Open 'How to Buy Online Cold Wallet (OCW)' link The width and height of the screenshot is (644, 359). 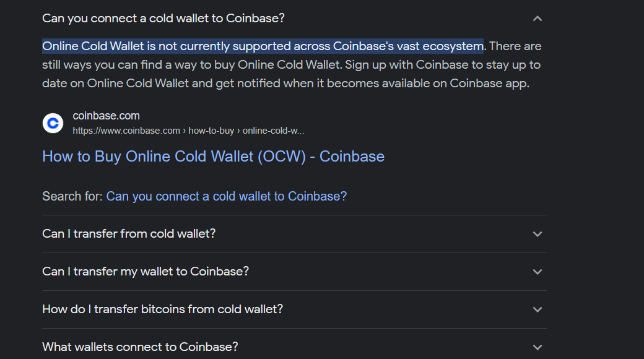coord(213,157)
